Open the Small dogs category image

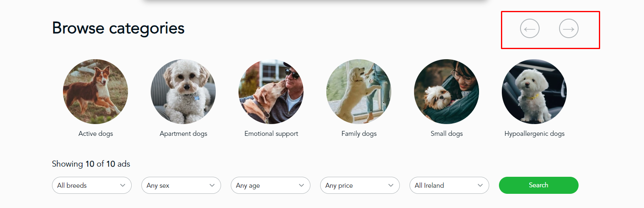pyautogui.click(x=447, y=92)
